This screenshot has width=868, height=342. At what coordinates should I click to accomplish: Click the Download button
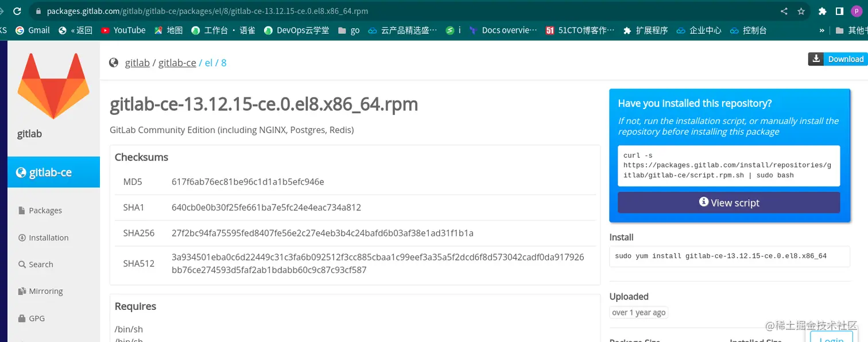point(838,59)
